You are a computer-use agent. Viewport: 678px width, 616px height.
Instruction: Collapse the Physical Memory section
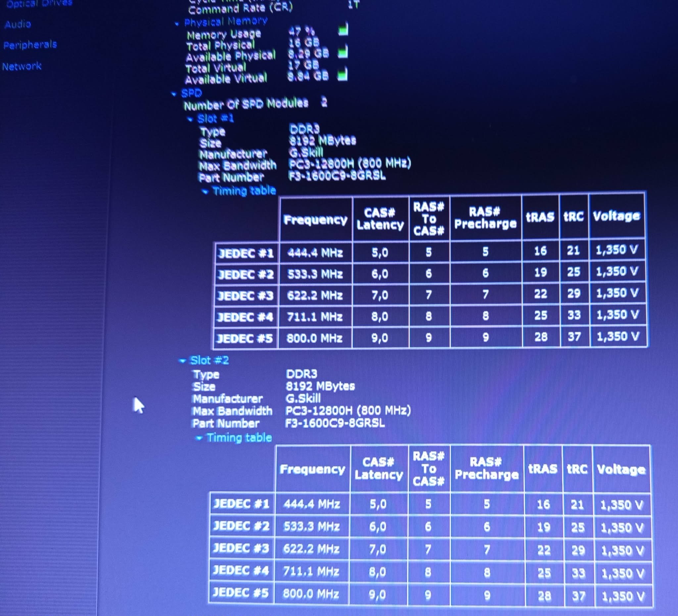click(x=177, y=24)
